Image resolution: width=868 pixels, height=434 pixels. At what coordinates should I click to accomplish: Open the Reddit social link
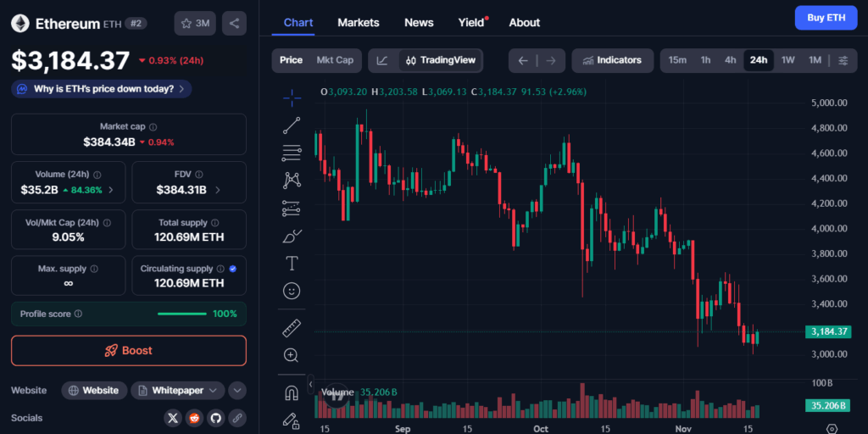(194, 418)
